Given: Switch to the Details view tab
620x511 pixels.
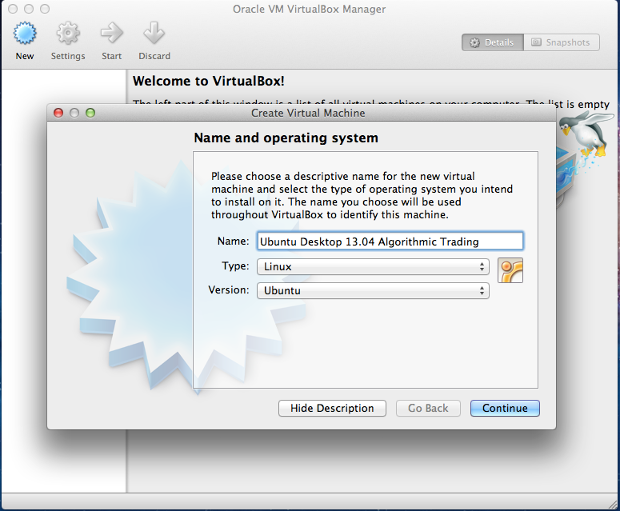Looking at the screenshot, I should (x=493, y=42).
